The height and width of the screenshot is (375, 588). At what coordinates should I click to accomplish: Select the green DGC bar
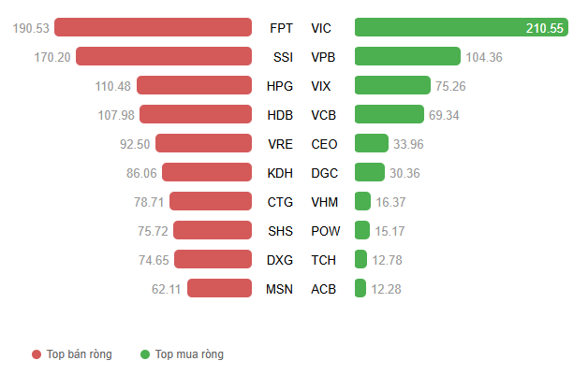pyautogui.click(x=370, y=173)
